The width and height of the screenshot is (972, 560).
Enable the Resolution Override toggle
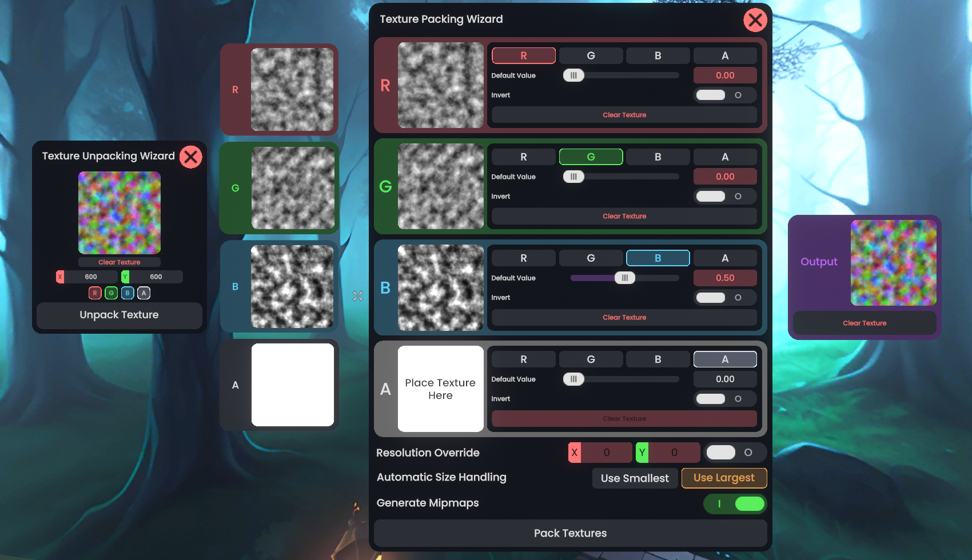click(x=735, y=453)
